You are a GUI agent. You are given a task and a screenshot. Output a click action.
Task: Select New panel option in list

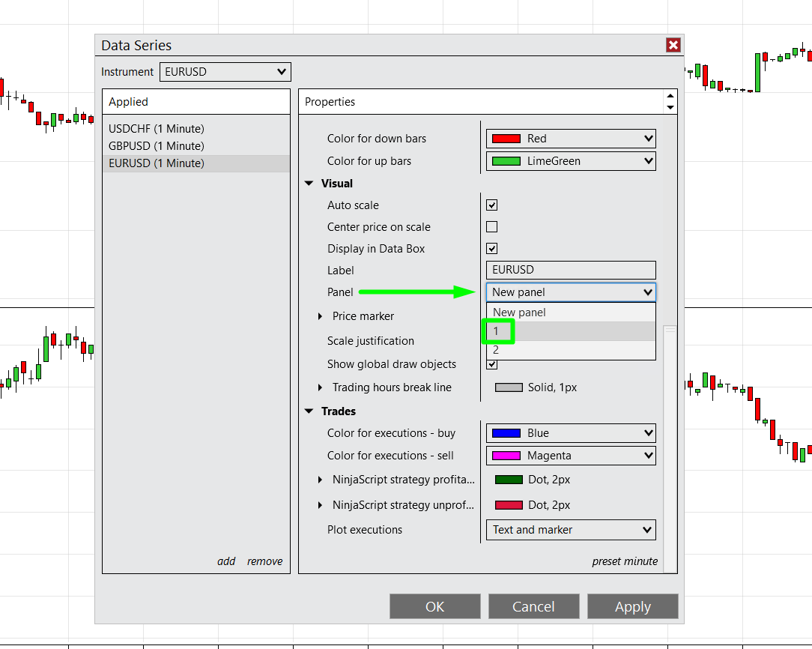520,313
